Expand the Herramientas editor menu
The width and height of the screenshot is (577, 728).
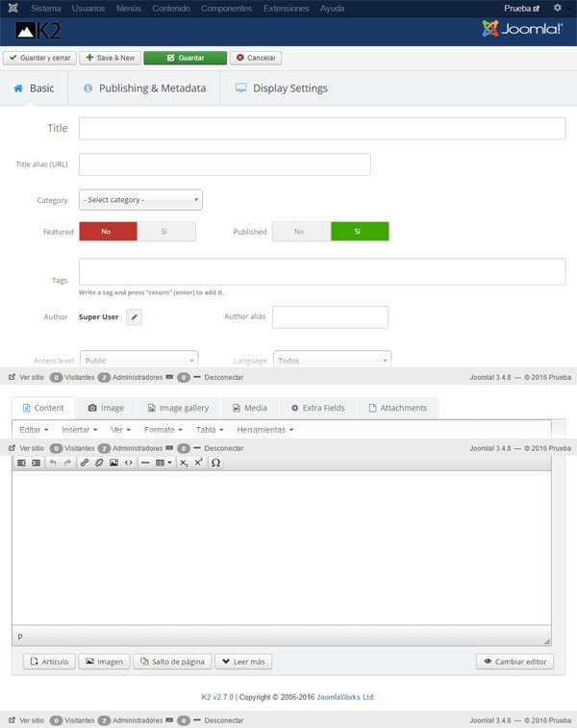click(x=265, y=430)
